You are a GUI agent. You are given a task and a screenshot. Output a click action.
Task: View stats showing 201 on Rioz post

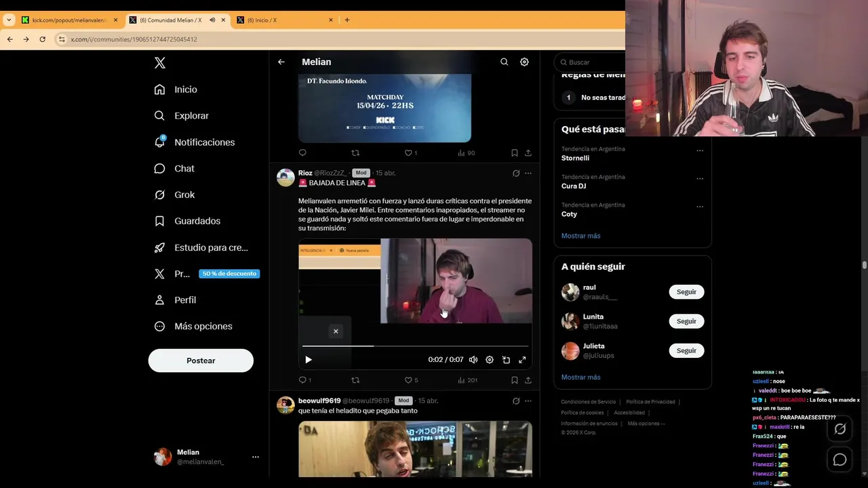(468, 380)
